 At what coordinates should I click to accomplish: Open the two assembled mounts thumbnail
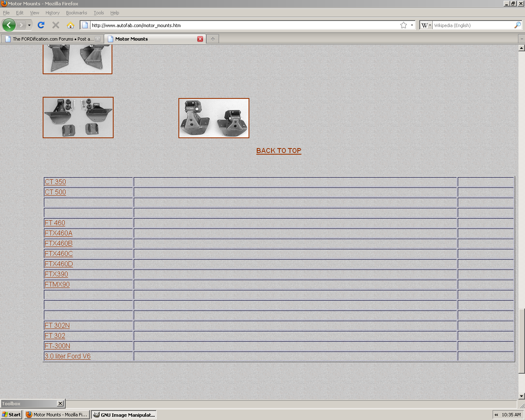coord(214,118)
